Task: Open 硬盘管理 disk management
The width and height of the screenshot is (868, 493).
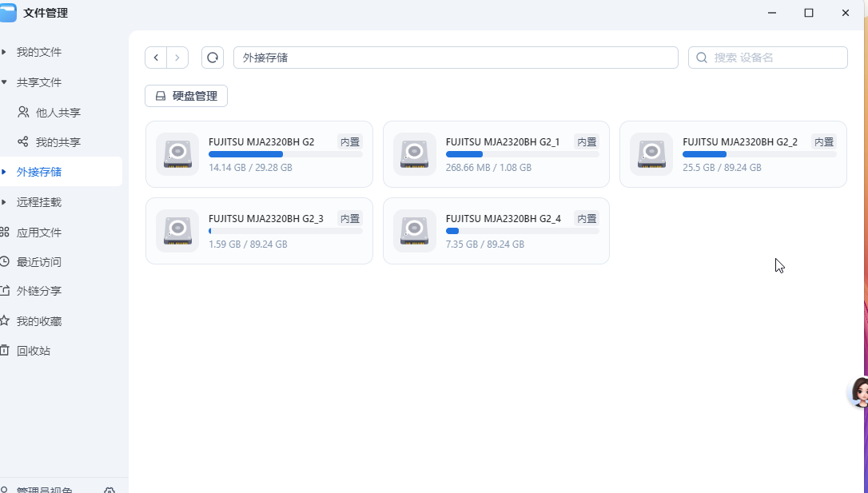Action: 186,96
